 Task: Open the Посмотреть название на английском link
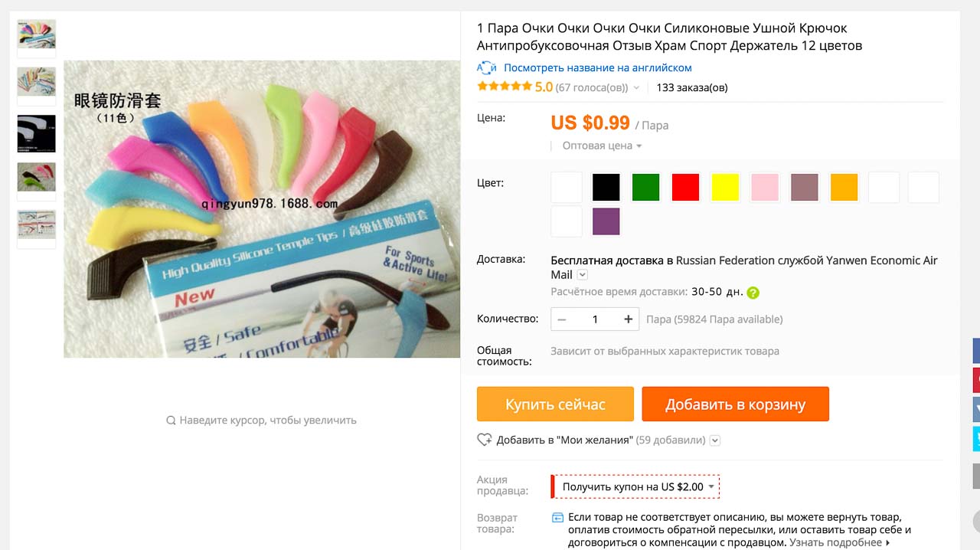[598, 67]
